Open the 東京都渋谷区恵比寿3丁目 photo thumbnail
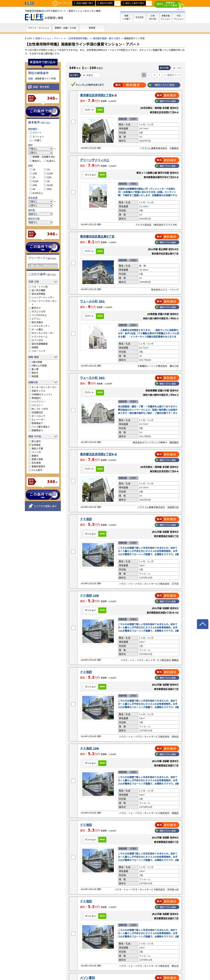Image resolution: width=210 pixels, height=980 pixels. click(98, 272)
